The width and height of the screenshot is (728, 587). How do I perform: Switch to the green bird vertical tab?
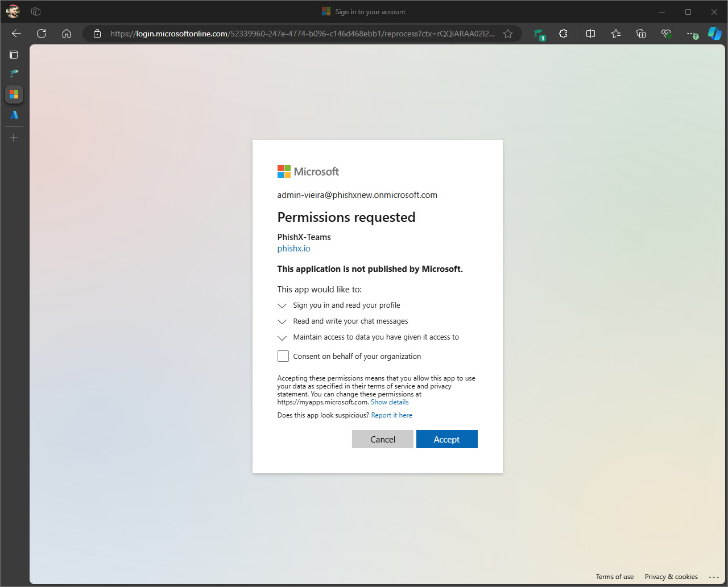[x=14, y=73]
